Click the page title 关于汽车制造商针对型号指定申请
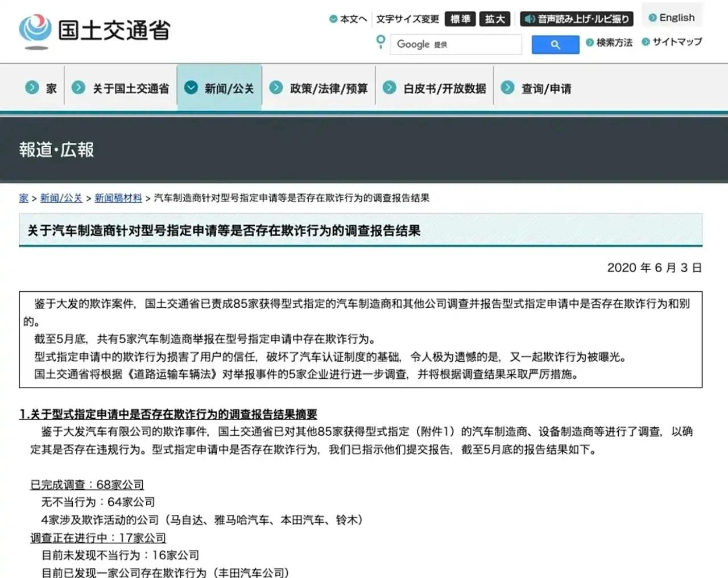This screenshot has width=728, height=578. (224, 230)
